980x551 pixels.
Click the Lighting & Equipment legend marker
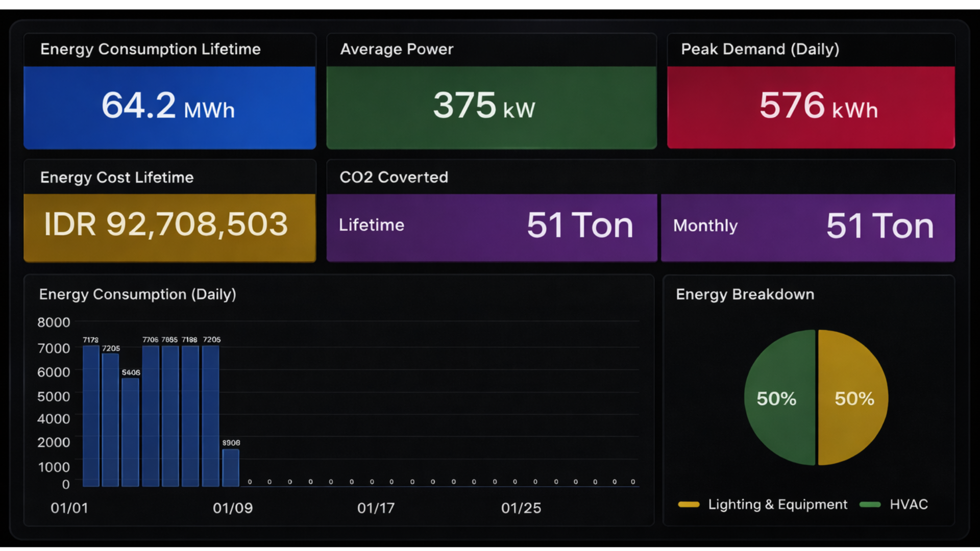[690, 504]
